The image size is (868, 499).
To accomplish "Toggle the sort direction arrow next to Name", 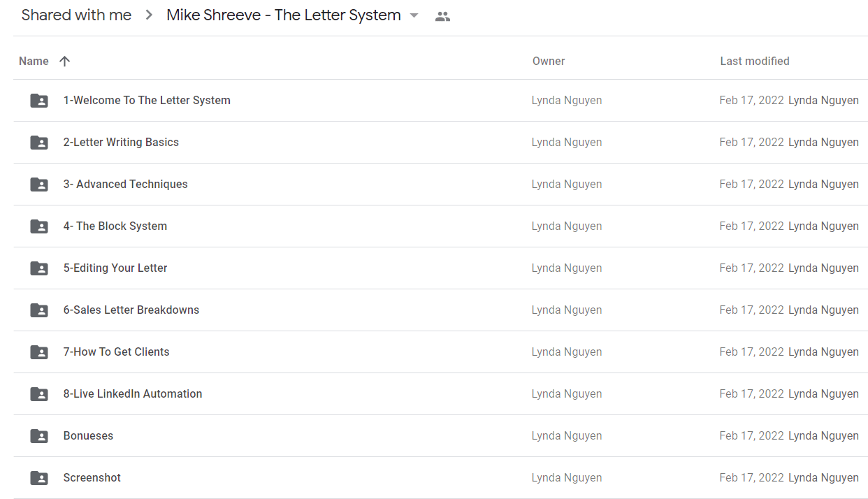I will [x=64, y=61].
